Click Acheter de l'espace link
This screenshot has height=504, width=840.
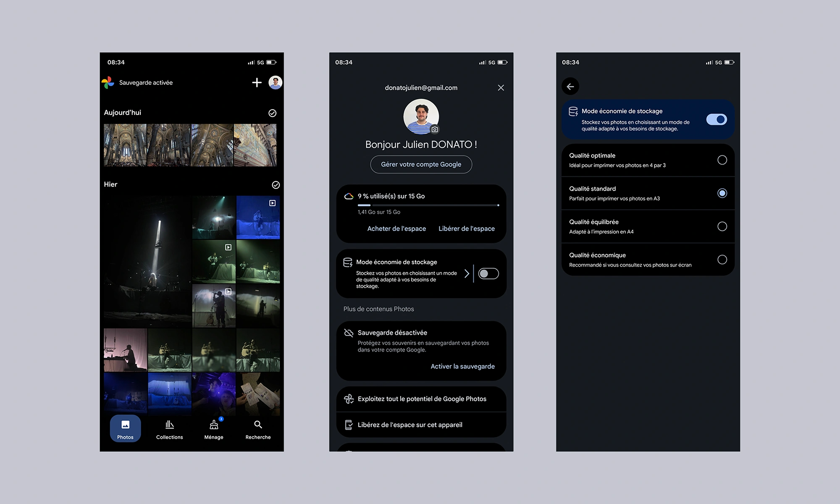pyautogui.click(x=396, y=228)
